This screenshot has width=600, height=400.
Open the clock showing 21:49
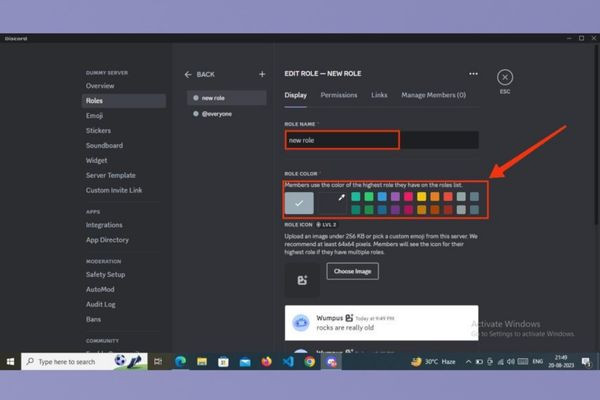561,361
